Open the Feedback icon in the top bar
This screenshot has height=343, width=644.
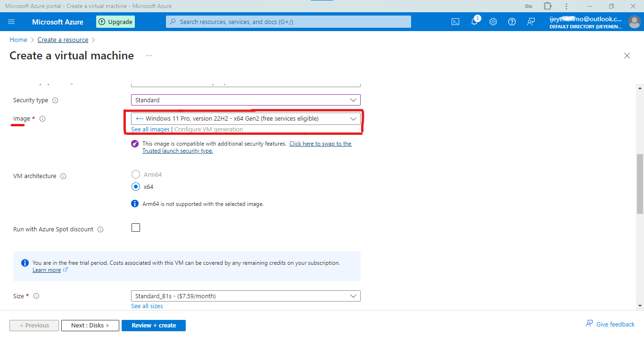[x=531, y=22]
